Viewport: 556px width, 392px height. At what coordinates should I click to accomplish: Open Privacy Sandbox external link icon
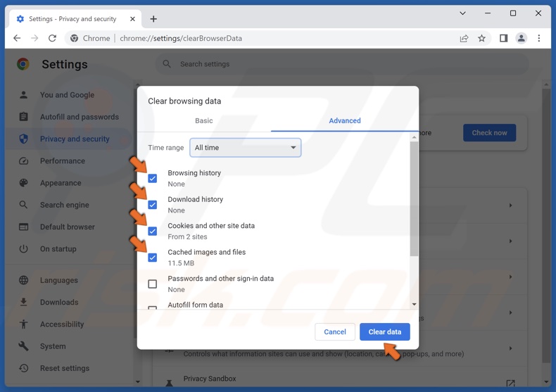511,383
